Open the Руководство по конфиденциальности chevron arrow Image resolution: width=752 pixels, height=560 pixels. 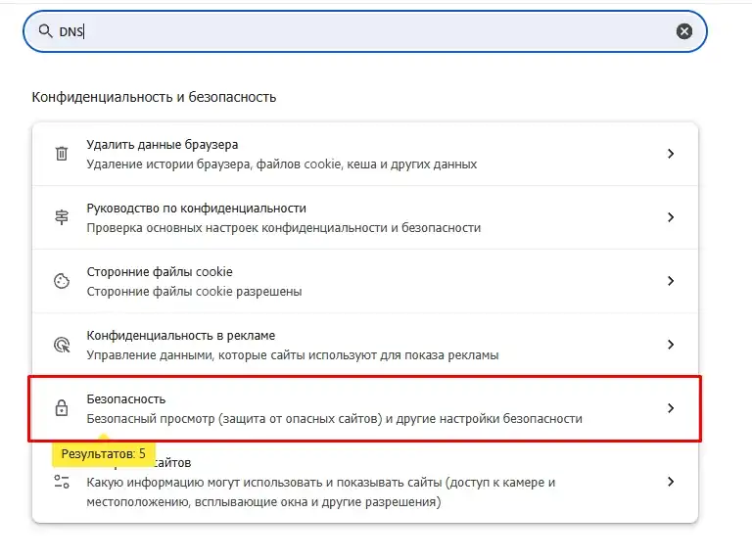[x=671, y=217]
